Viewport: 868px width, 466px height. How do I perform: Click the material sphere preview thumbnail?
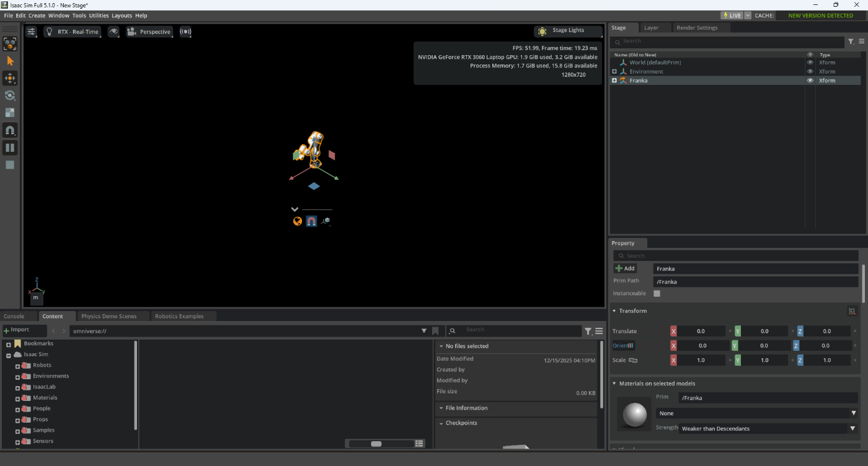click(635, 415)
